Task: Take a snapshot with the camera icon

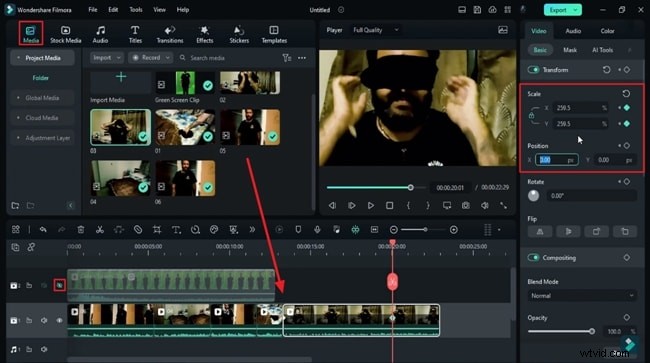Action: (466, 206)
